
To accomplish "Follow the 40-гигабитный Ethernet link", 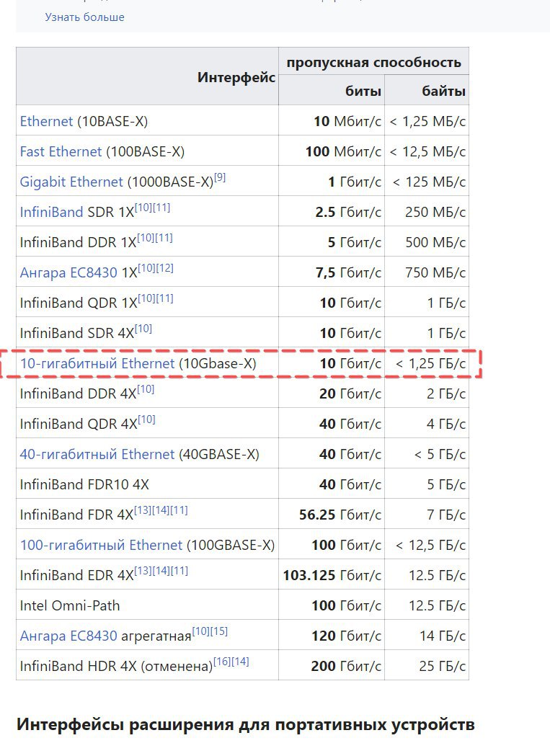I will 97,454.
